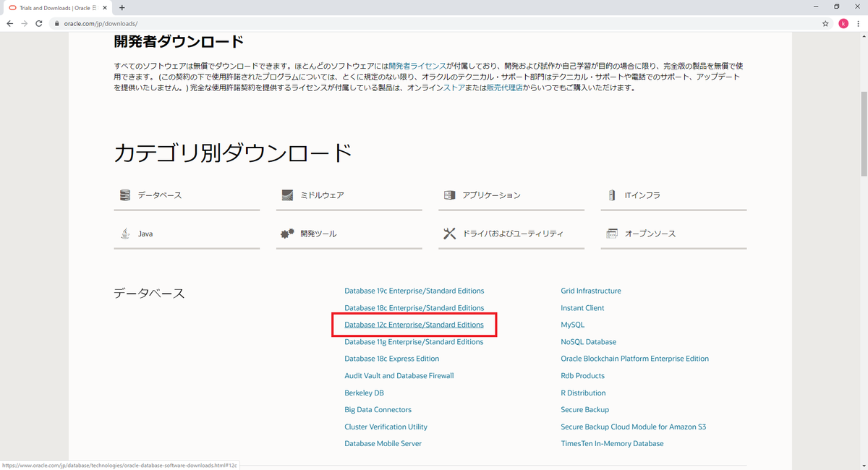Open Database 12c Enterprise/Standard Editions
This screenshot has width=868, height=470.
414,325
